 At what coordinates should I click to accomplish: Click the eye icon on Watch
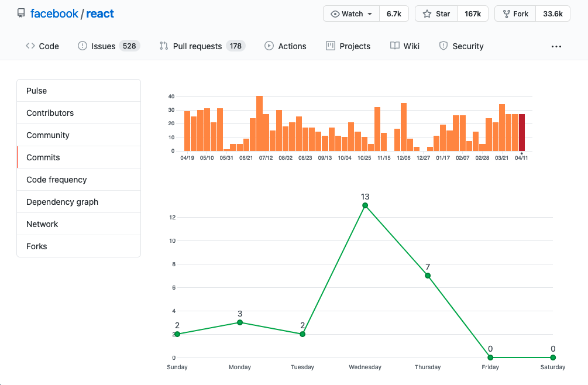point(335,14)
